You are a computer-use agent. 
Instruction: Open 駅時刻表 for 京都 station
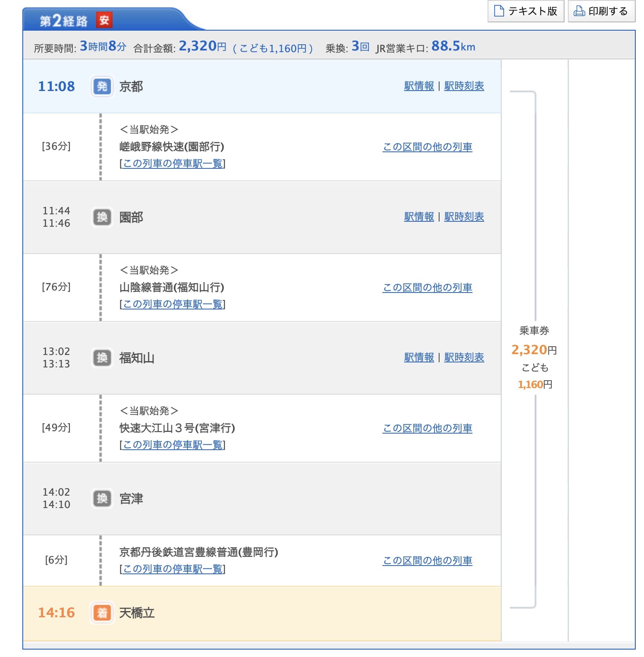pyautogui.click(x=464, y=86)
